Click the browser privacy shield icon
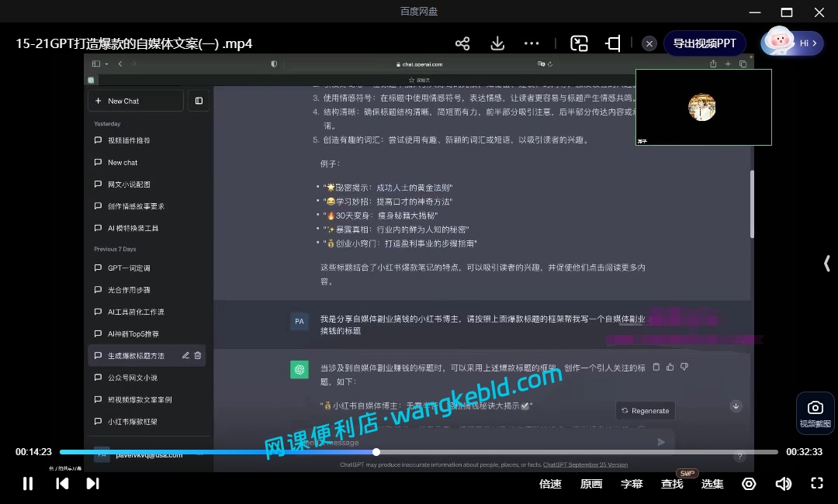 tap(274, 64)
